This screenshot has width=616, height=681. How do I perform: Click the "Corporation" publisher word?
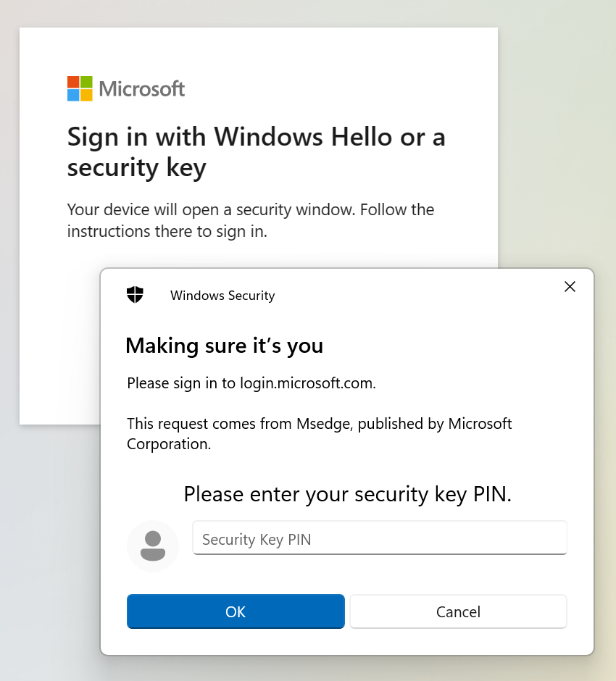click(x=168, y=444)
